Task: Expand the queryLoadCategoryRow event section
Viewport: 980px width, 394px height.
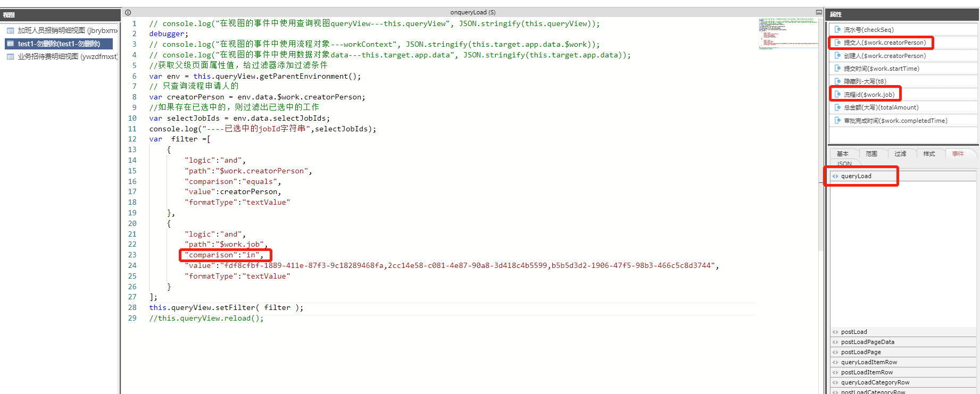Action: pos(903,383)
